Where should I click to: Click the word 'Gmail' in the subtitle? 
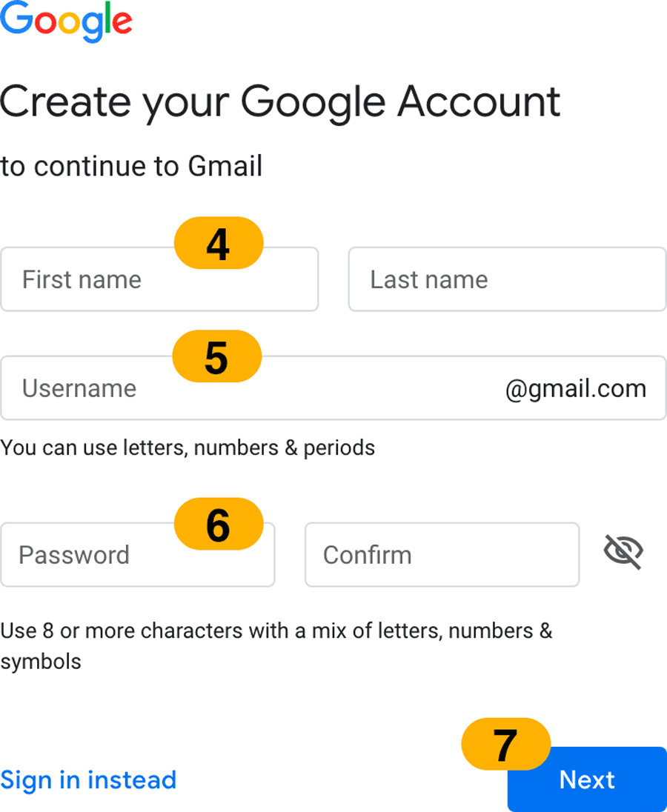[225, 166]
